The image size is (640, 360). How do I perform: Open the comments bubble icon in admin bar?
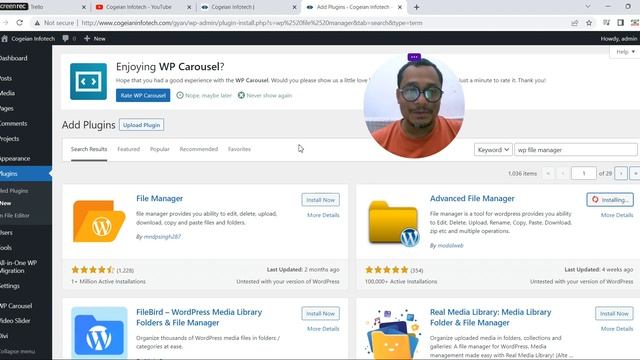point(65,38)
